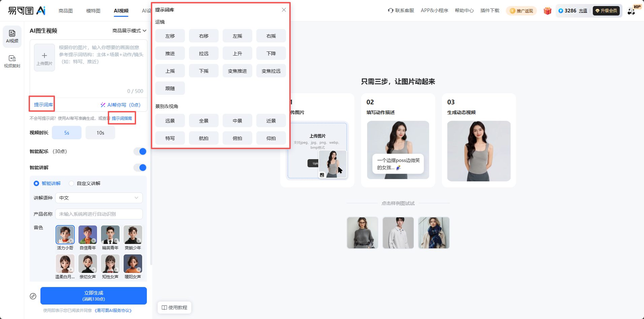Select the 知性女声 voice avatar
644x319 pixels.
(110, 264)
